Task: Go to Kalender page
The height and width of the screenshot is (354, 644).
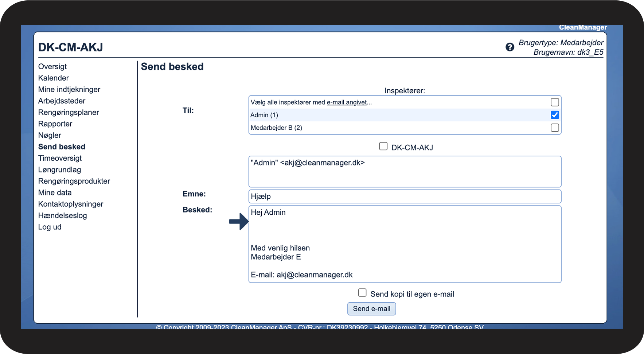Action: (x=54, y=78)
